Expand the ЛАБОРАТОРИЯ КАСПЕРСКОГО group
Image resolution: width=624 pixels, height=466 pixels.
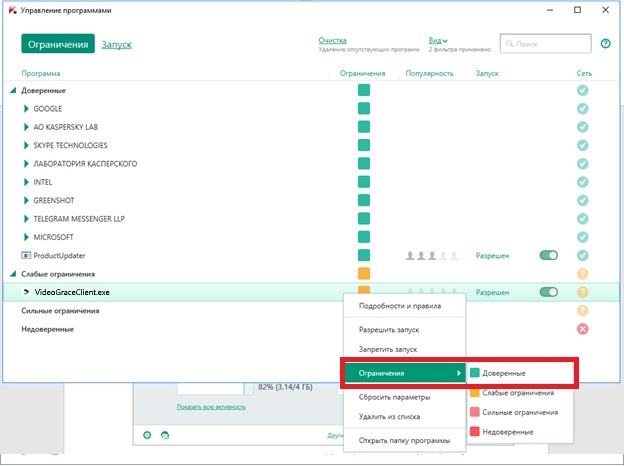pos(26,164)
